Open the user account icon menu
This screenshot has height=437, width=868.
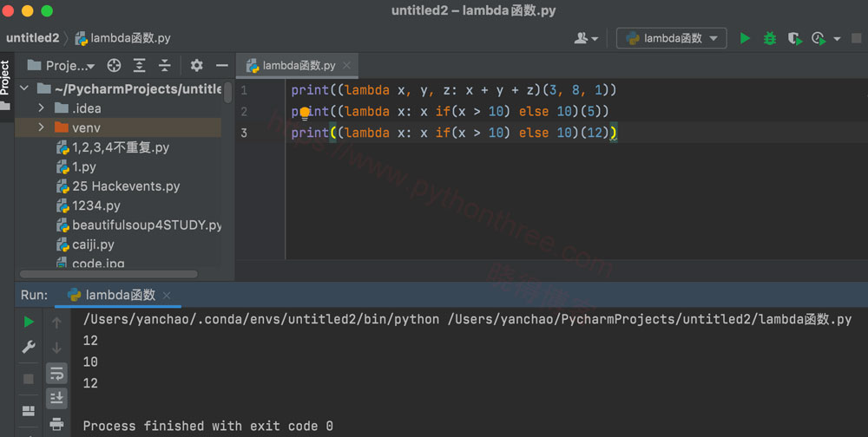coord(586,38)
